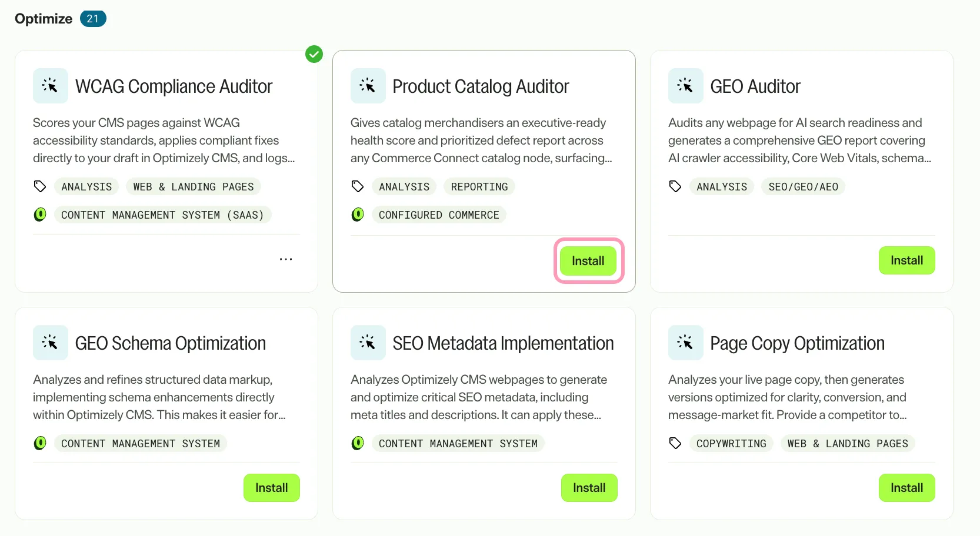This screenshot has height=536, width=980.
Task: Click the GEO Schema Optimization agent icon
Action: [51, 343]
